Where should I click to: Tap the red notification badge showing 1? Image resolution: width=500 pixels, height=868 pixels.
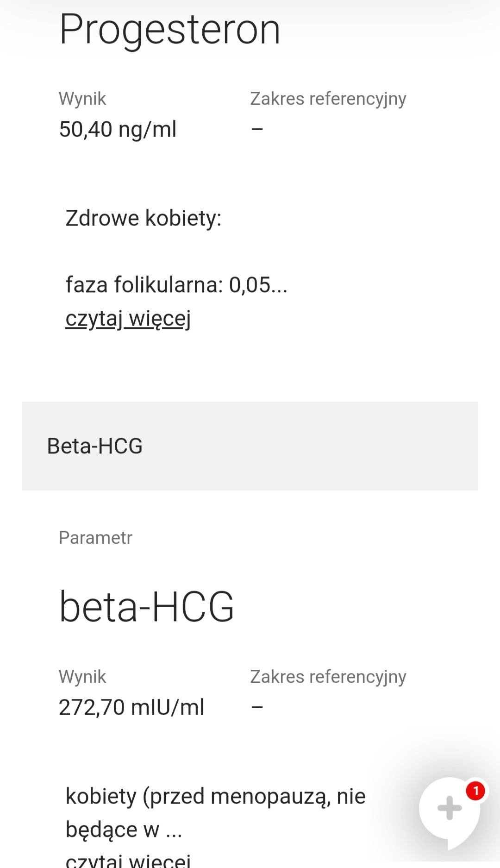point(475,791)
